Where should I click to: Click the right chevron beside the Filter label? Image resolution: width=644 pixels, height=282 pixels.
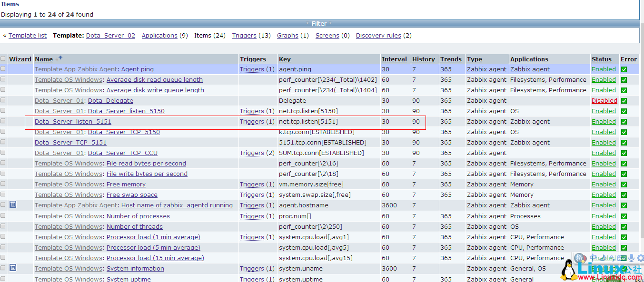point(330,23)
